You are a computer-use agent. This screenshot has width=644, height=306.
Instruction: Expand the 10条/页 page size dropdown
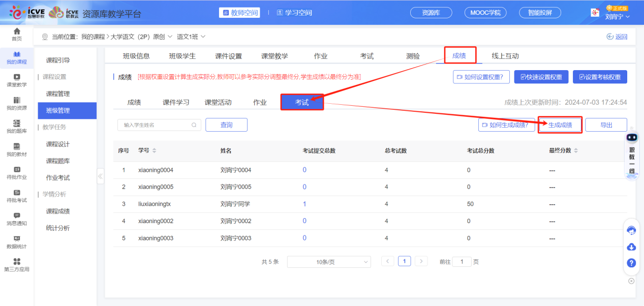pos(329,261)
